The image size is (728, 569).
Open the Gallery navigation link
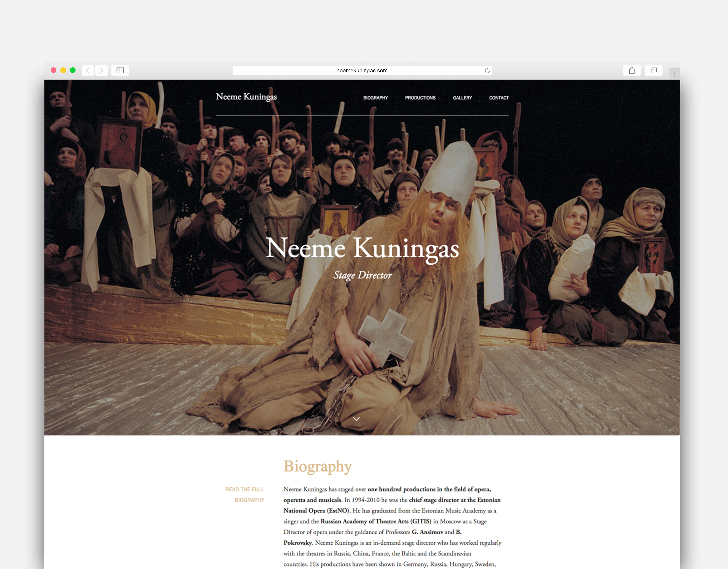[462, 98]
